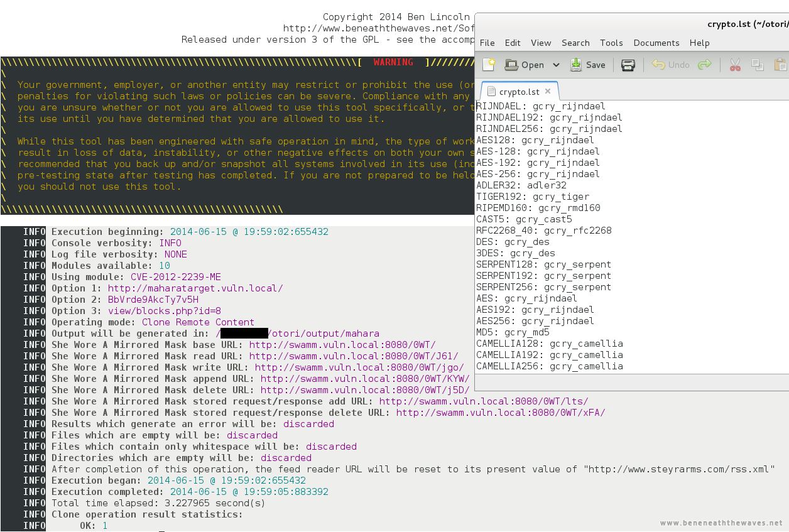
Task: Click "Log file verbosity: NONE" terminal line
Action: (x=119, y=254)
